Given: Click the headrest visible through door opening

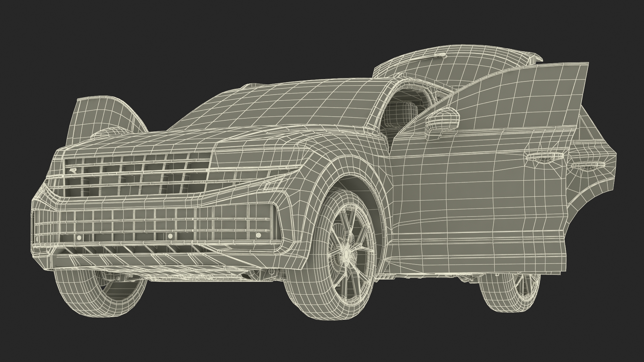Looking at the screenshot, I should coord(400,114).
